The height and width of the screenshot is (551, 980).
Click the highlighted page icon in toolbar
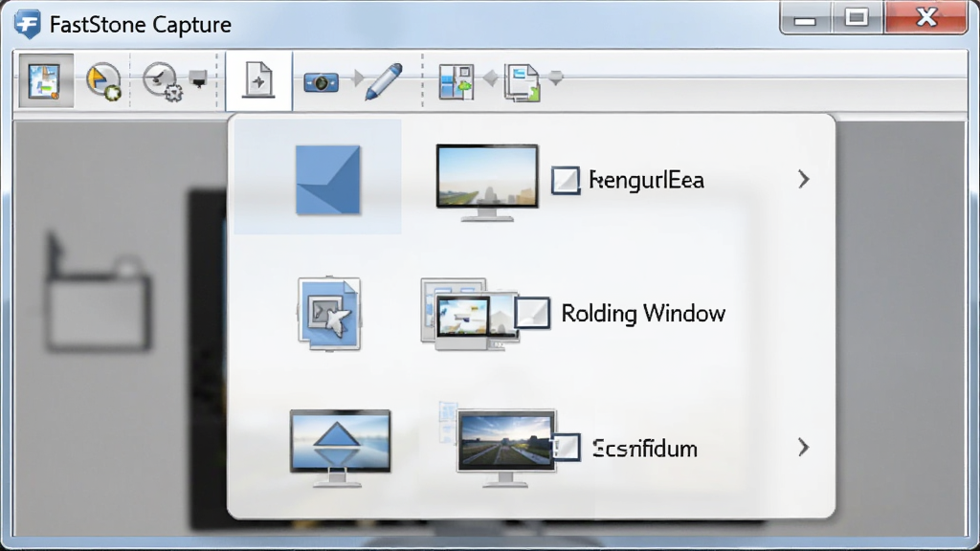[x=258, y=80]
